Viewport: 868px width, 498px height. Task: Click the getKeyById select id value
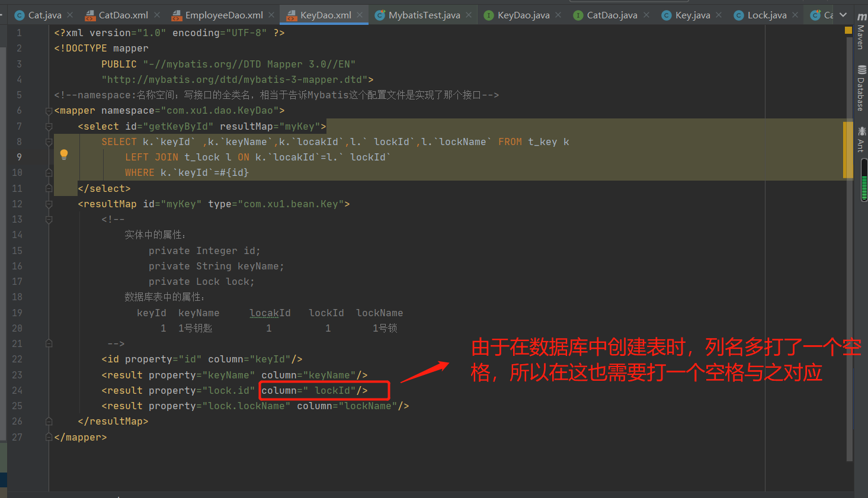coord(178,126)
